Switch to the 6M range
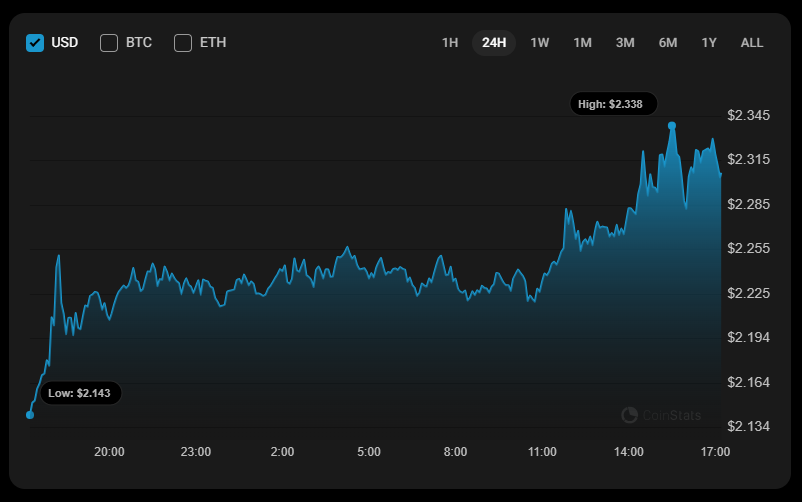This screenshot has width=802, height=502. coord(668,43)
